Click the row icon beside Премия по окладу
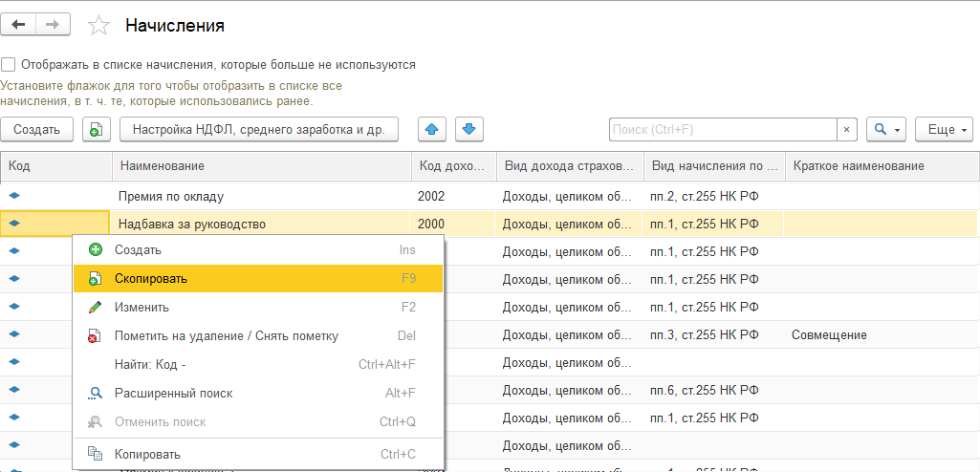 point(14,196)
